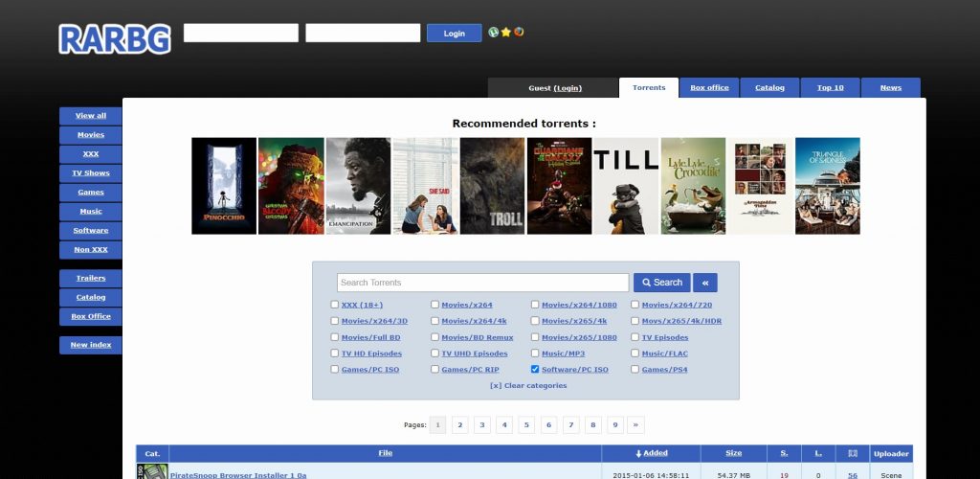Switch to the Torrents tab
The height and width of the screenshot is (479, 980).
click(x=649, y=87)
